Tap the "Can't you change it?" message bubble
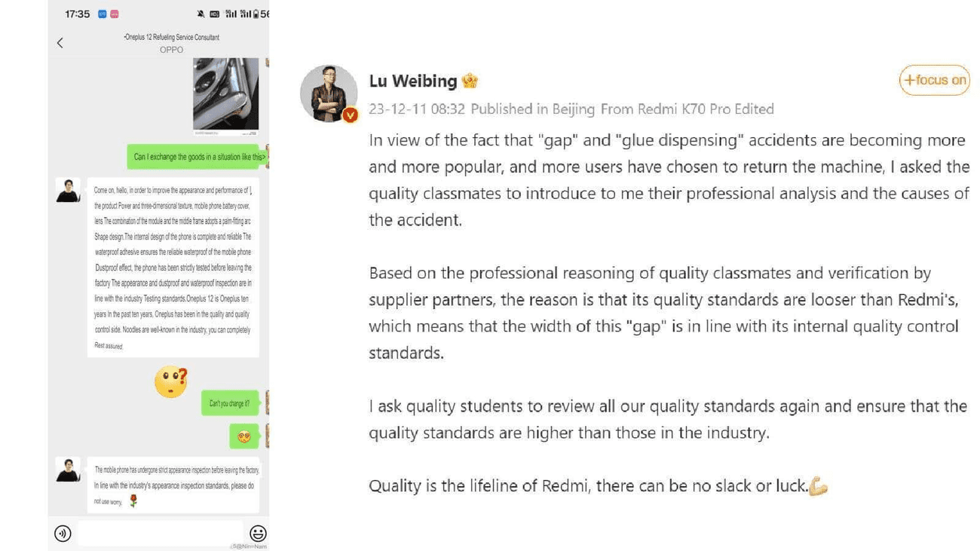This screenshot has height=551, width=980. (229, 403)
